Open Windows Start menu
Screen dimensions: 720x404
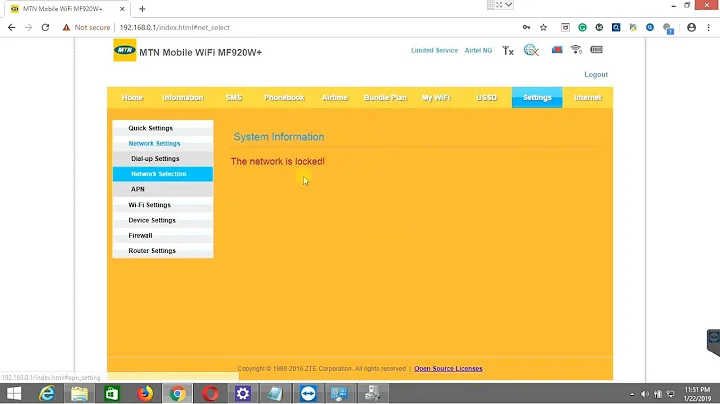tap(14, 393)
